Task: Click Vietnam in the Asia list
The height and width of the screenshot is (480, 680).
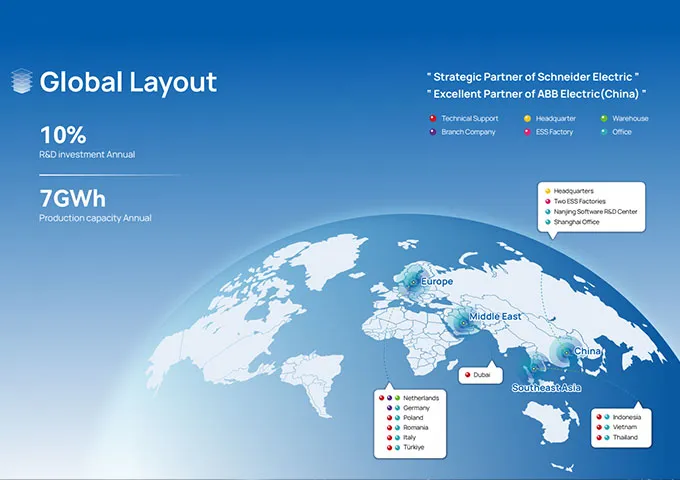Action: coord(625,427)
